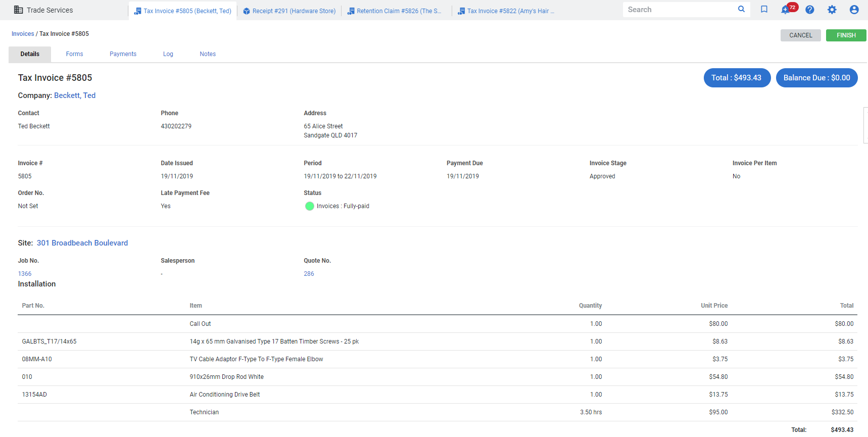Open site 301 Broadbeach Boulevard link
The width and height of the screenshot is (868, 437).
82,243
